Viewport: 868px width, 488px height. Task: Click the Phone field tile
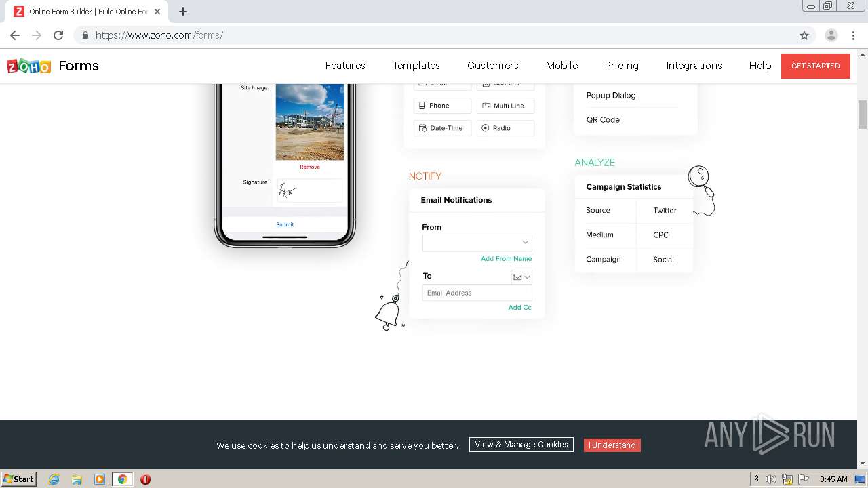coord(442,106)
